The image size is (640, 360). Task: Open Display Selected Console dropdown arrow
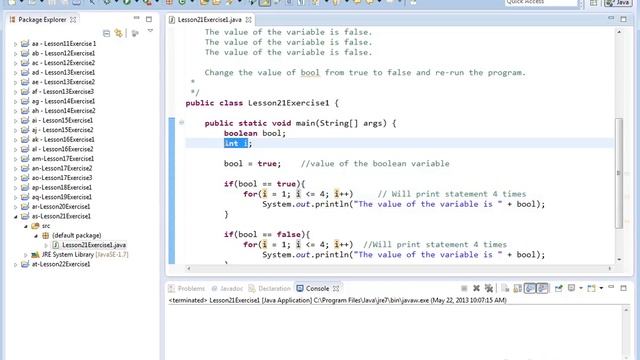pos(581,289)
